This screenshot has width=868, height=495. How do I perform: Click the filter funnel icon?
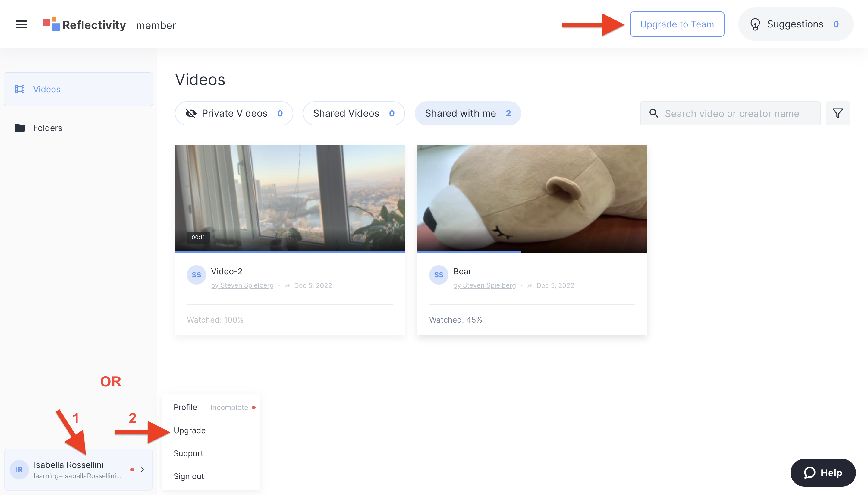(838, 113)
